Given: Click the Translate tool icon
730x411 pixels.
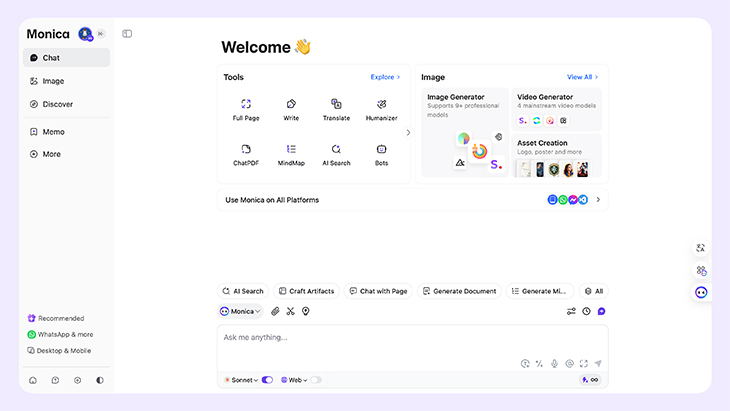Looking at the screenshot, I should pyautogui.click(x=336, y=109).
